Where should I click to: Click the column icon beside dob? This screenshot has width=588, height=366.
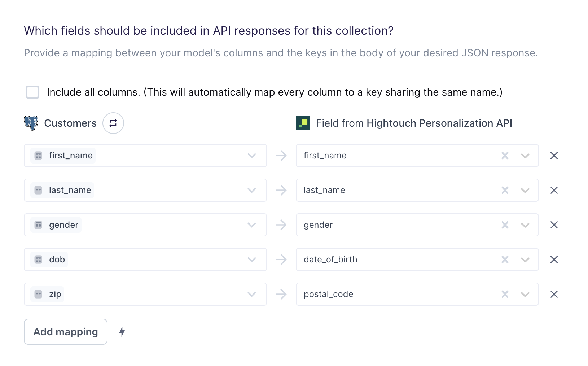click(38, 259)
